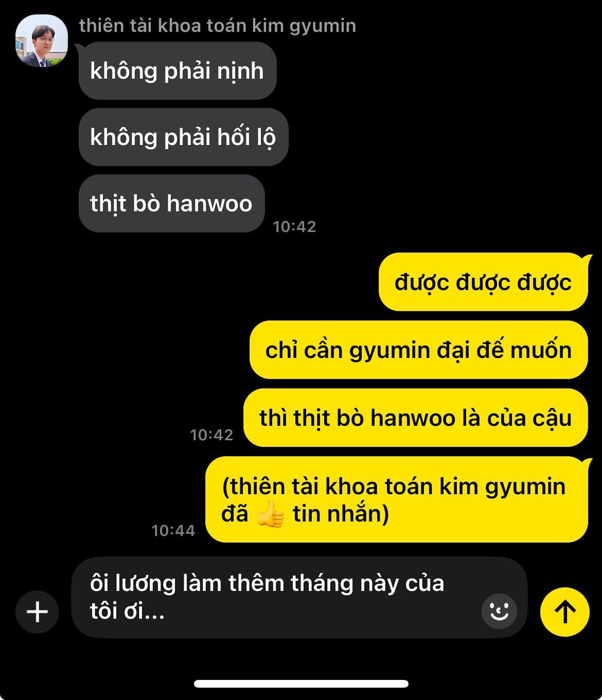
Task: Tap the 'được được được' yellow bubble
Action: click(483, 282)
